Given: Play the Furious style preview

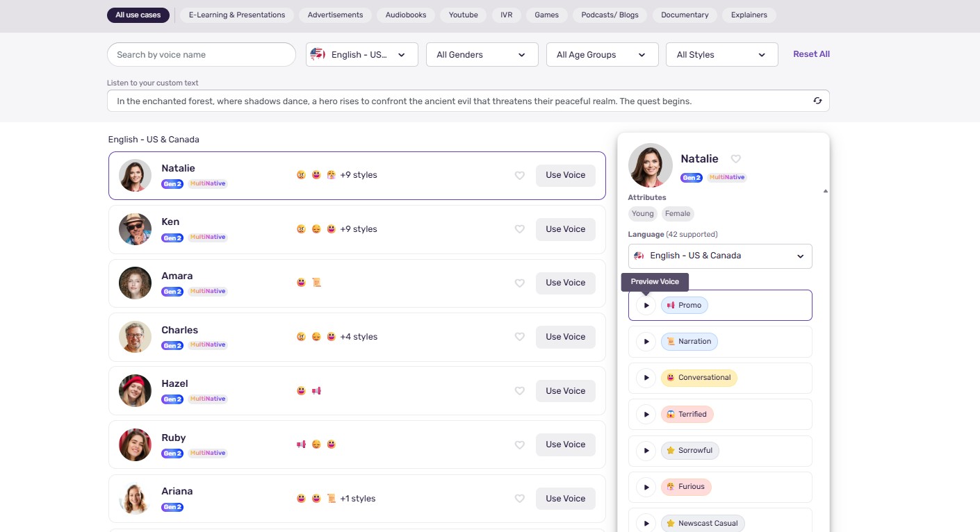Looking at the screenshot, I should tap(646, 487).
